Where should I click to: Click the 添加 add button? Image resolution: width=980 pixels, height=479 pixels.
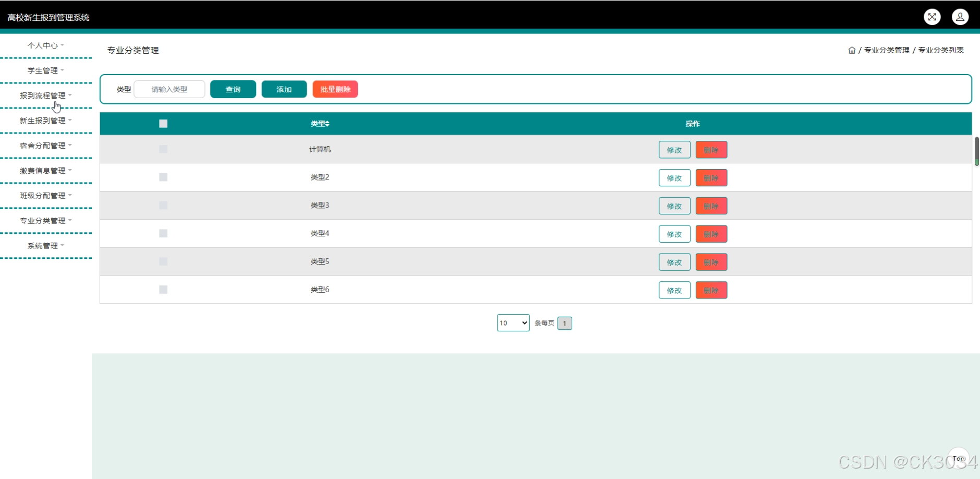(x=284, y=89)
